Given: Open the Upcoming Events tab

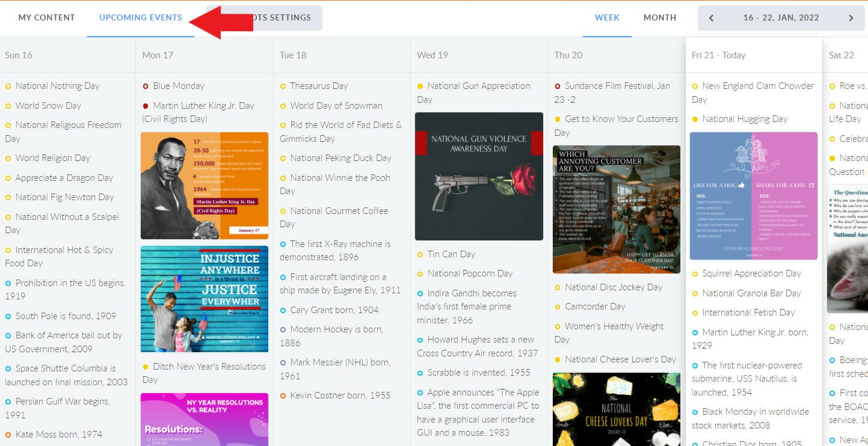Looking at the screenshot, I should pos(140,17).
